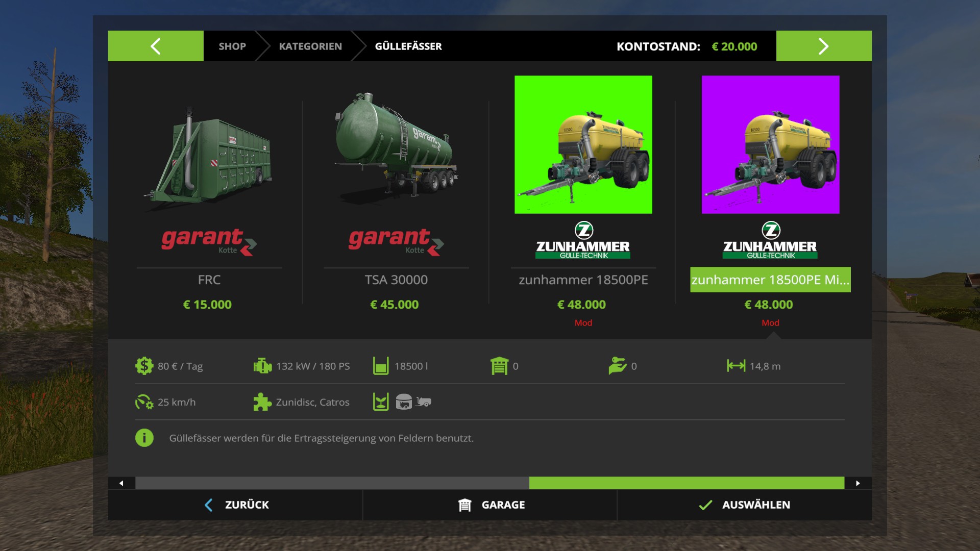Click the engine power requirement icon
The image size is (980, 551).
262,366
